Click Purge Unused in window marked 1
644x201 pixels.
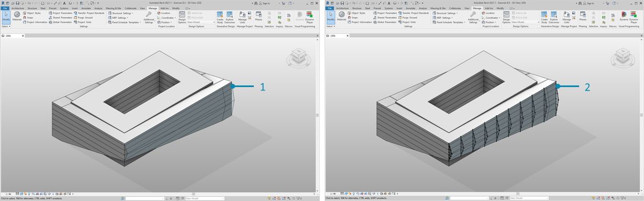pos(83,18)
